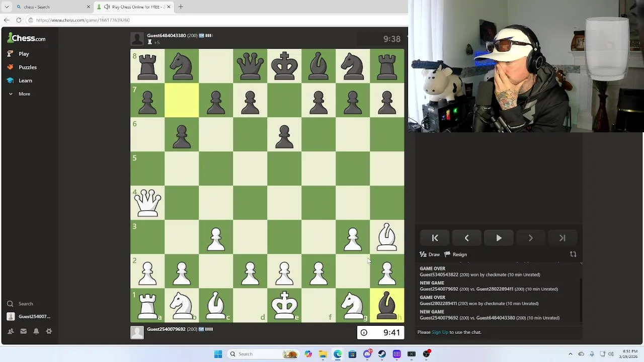The width and height of the screenshot is (644, 362).
Task: Open Steam from the taskbar
Action: click(382, 354)
